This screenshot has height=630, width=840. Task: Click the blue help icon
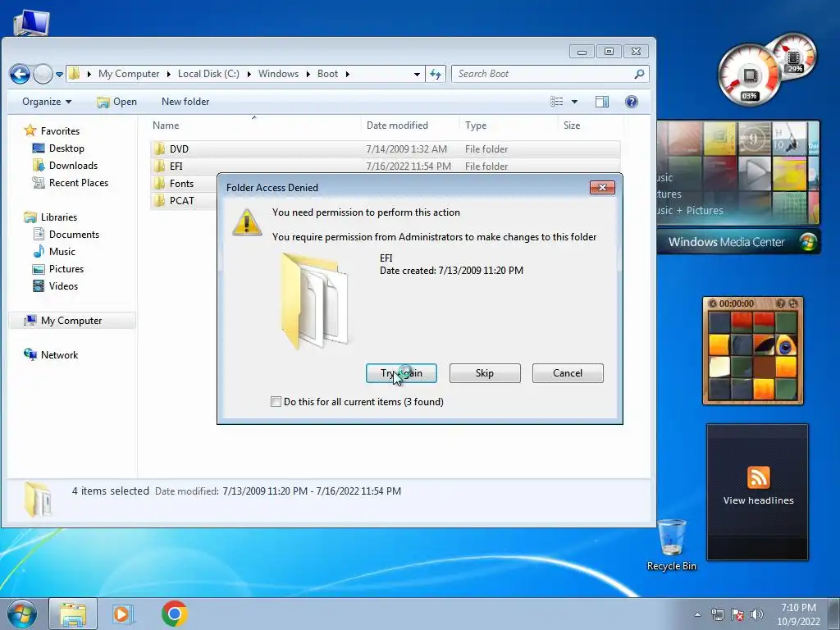click(632, 102)
